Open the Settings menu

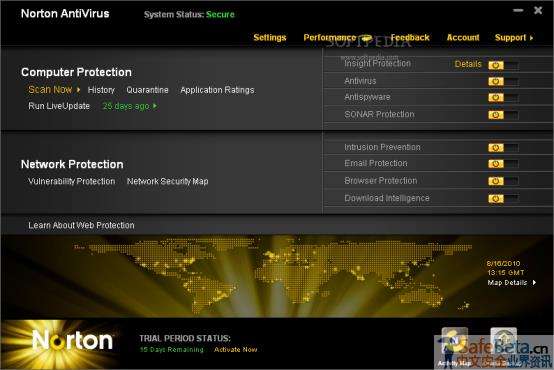pyautogui.click(x=270, y=37)
